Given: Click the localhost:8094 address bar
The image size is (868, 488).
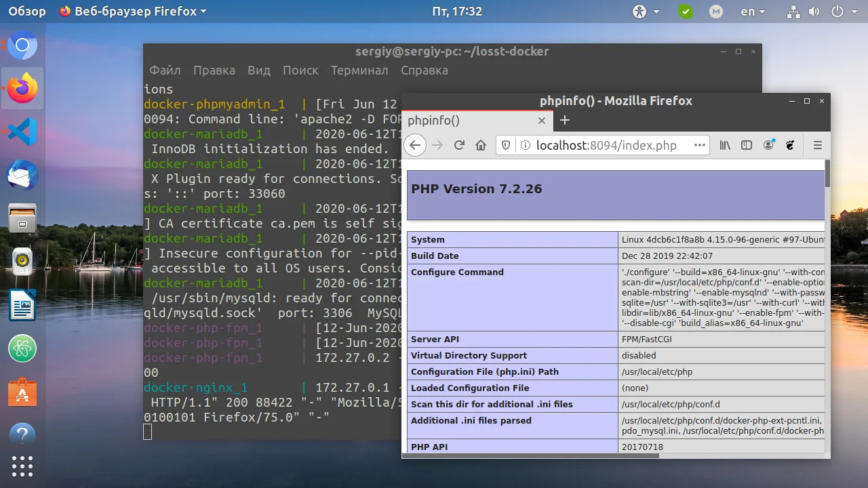Looking at the screenshot, I should [606, 145].
